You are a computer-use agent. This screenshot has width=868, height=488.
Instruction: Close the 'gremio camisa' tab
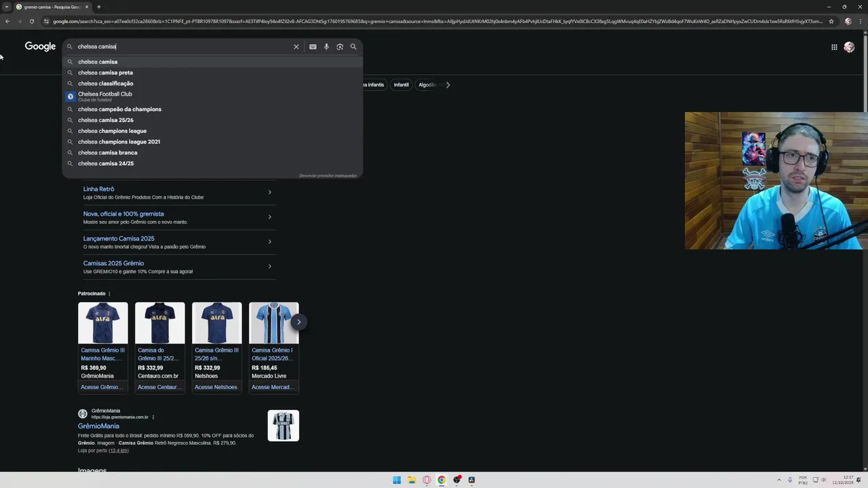tap(86, 7)
